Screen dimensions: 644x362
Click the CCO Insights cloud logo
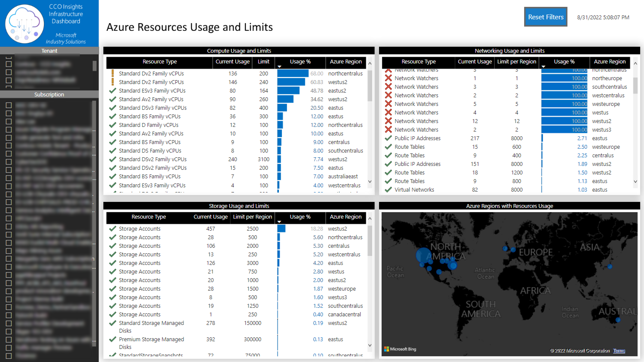(x=24, y=24)
